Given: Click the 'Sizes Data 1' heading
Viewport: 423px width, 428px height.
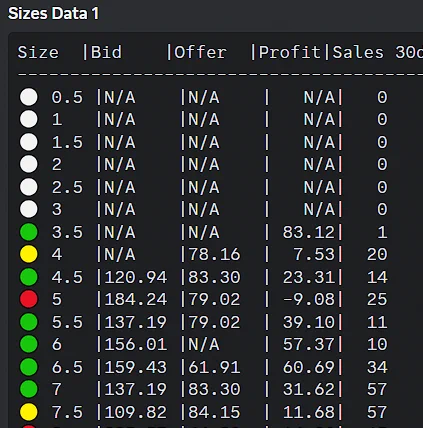Looking at the screenshot, I should tap(53, 14).
